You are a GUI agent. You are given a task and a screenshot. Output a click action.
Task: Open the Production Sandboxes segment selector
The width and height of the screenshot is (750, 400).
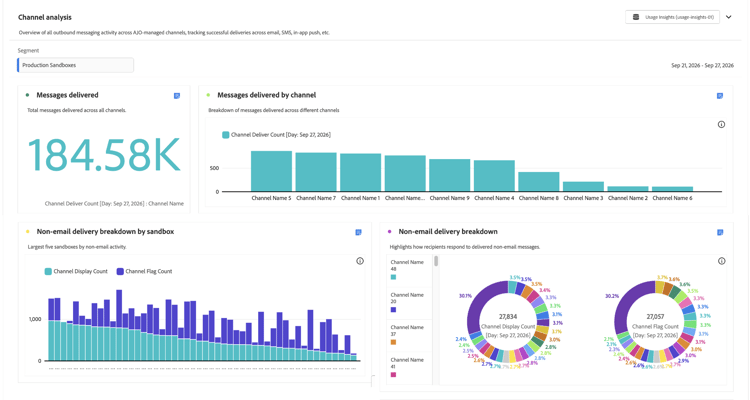tap(76, 65)
